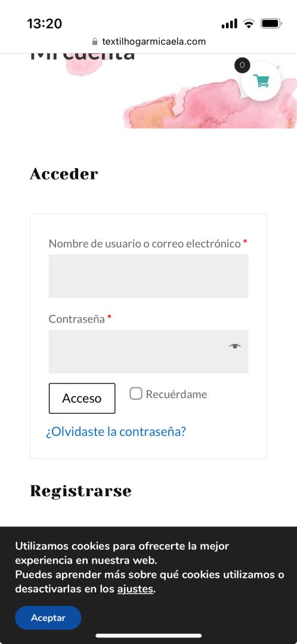Tap the textilhogarmicaela.com address bar

pos(148,42)
